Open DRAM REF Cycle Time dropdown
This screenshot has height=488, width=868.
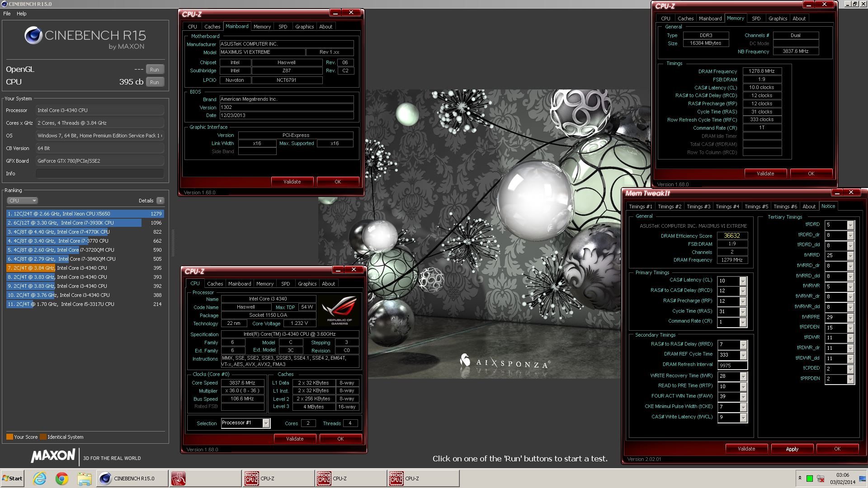[x=743, y=355]
